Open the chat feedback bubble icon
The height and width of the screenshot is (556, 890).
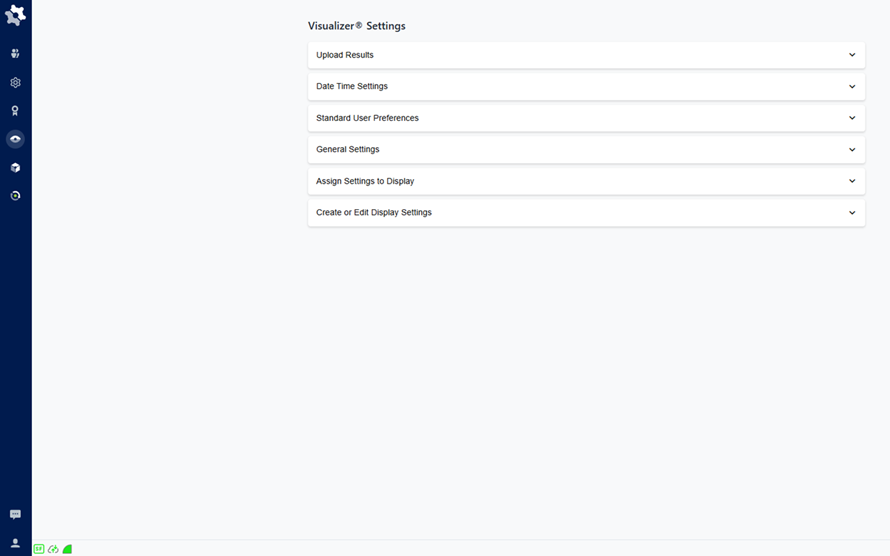point(15,514)
